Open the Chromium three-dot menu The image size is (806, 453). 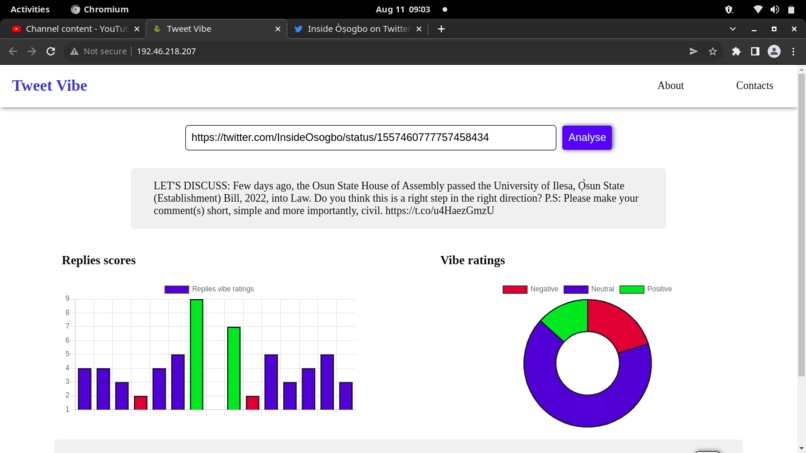tap(793, 51)
